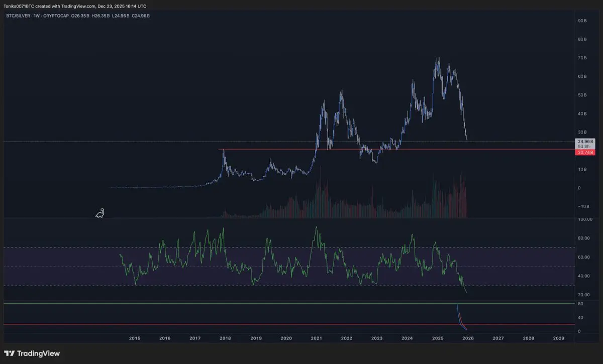Screen dimensions: 603x364
Task: Click the 50B price axis label
Action: [583, 95]
